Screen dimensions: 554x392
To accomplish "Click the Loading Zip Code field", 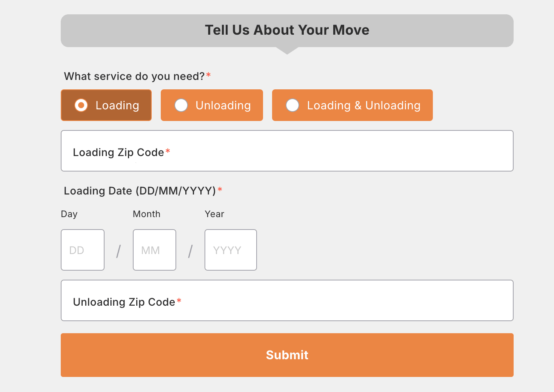I will click(287, 151).
